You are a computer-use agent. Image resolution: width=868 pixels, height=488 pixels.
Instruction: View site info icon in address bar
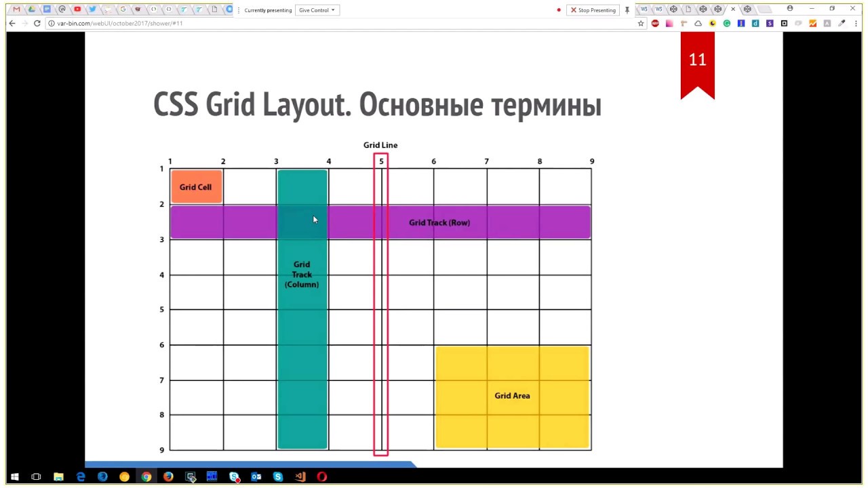pos(51,23)
